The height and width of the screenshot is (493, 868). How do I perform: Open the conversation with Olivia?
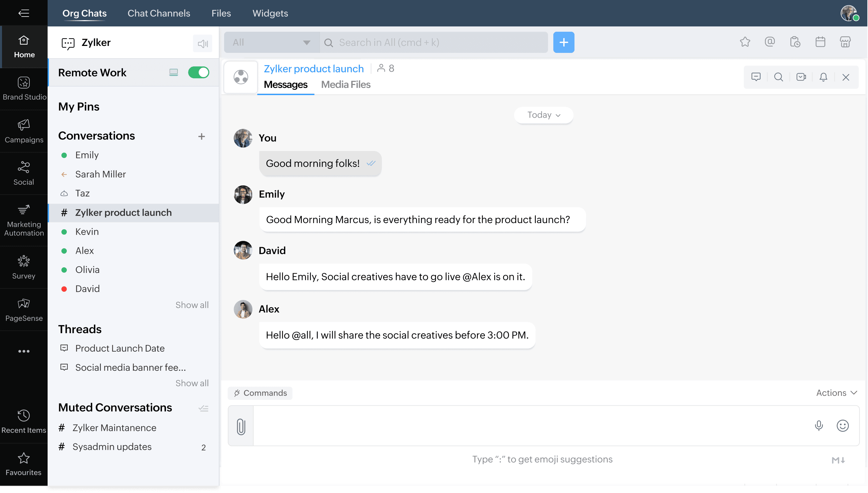[x=134, y=270]
